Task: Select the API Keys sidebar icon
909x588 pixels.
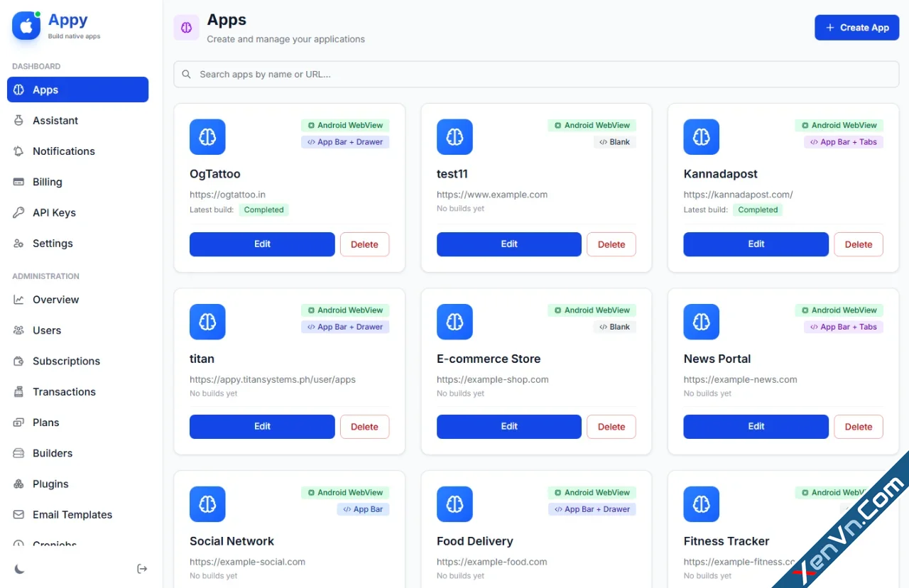Action: coord(18,212)
